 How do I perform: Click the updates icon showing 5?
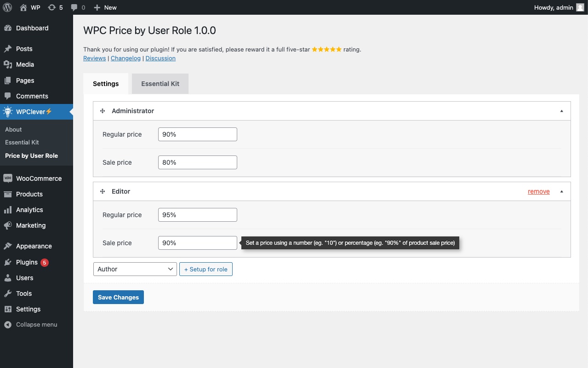pos(51,7)
